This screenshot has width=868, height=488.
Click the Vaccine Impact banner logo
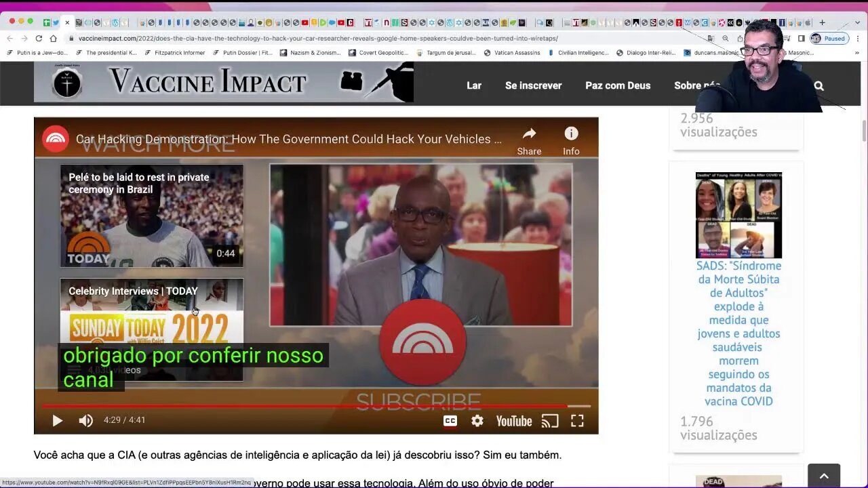[224, 83]
